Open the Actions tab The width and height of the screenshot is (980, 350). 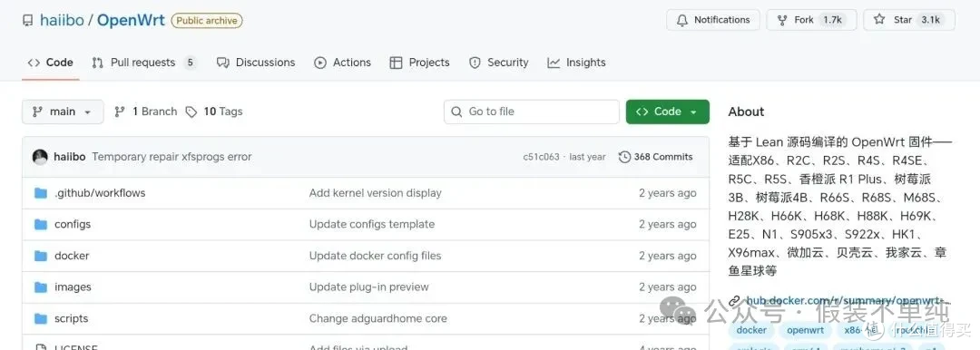(342, 63)
